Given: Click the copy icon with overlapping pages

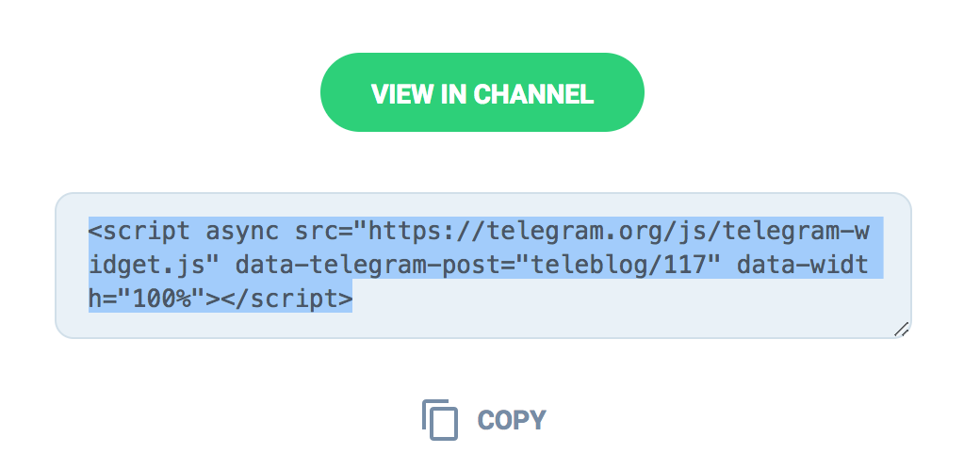Looking at the screenshot, I should pos(440,420).
